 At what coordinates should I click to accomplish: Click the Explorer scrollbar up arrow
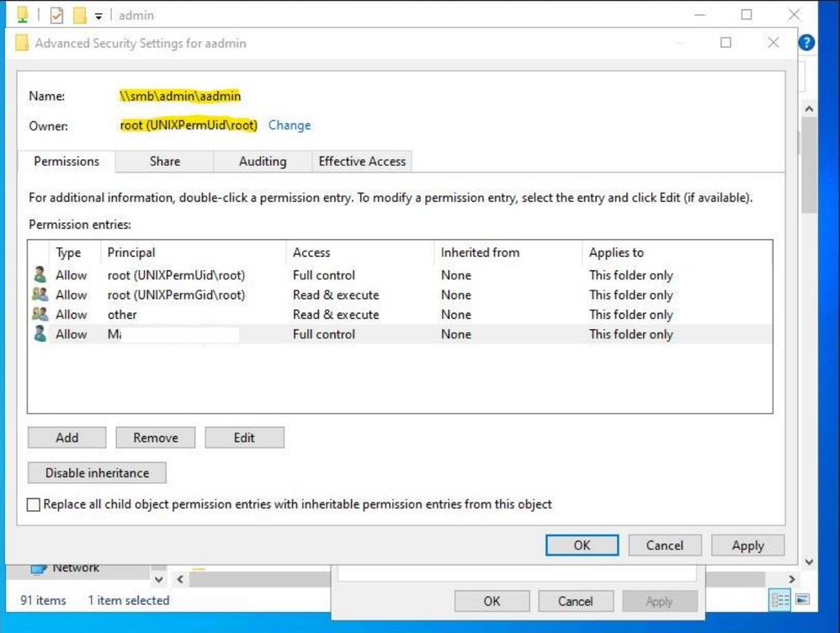[x=809, y=109]
